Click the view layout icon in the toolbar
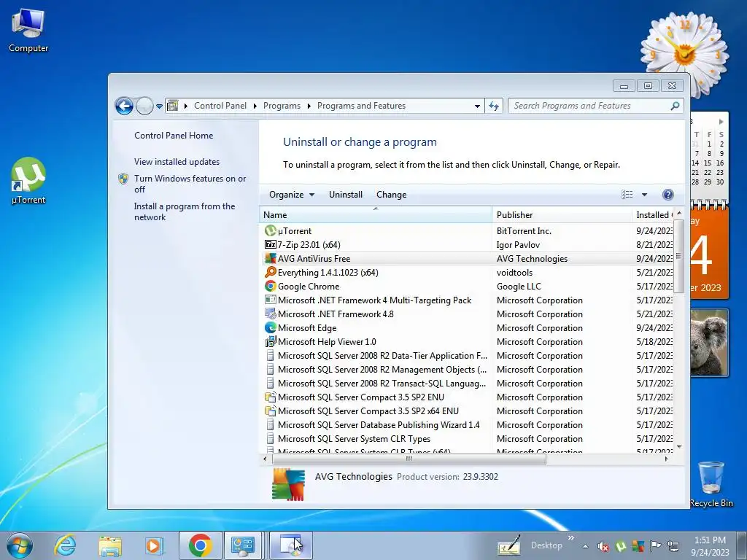Viewport: 747px width, 560px height. [627, 194]
